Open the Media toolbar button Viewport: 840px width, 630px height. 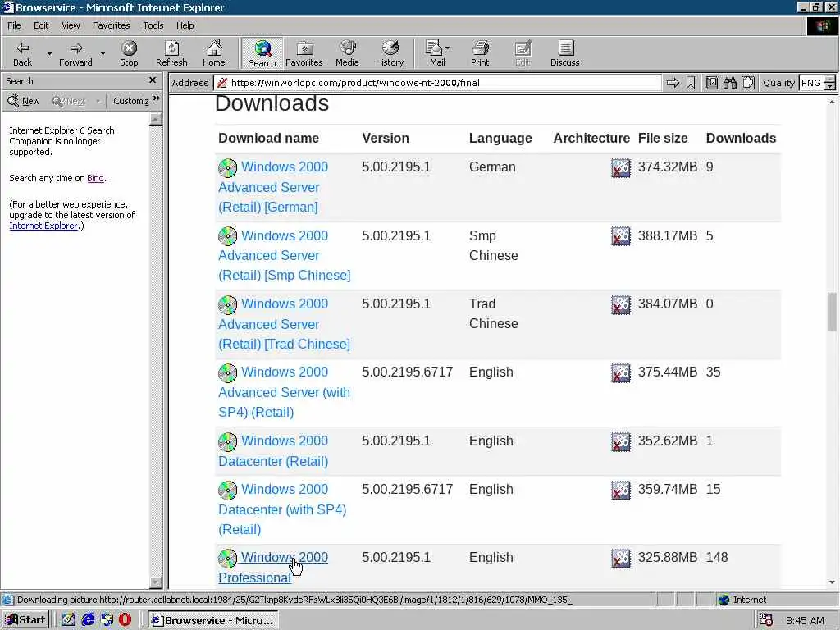coord(347,53)
